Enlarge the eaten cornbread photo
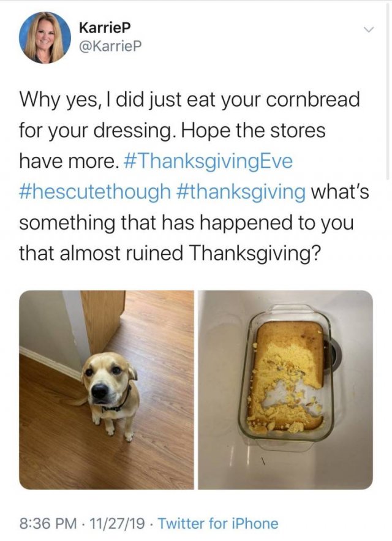This screenshot has width=392, height=541. click(285, 390)
